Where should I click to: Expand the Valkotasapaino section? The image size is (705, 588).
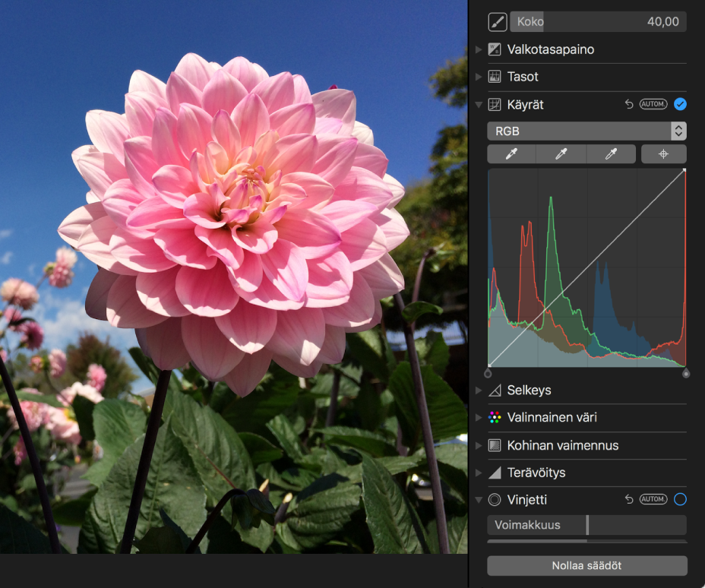(479, 49)
